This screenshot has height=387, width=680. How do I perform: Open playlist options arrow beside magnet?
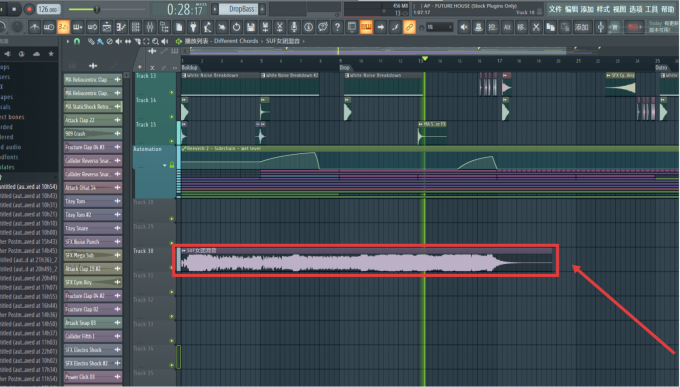click(68, 41)
